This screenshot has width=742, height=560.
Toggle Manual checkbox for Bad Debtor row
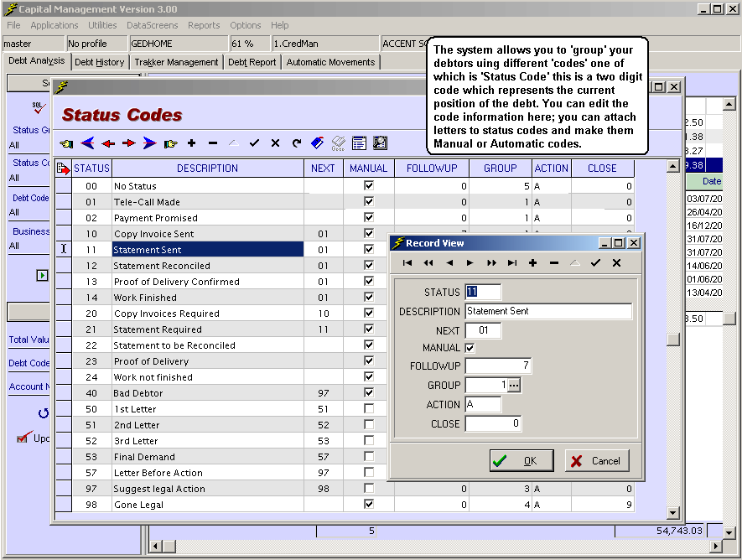click(x=369, y=392)
